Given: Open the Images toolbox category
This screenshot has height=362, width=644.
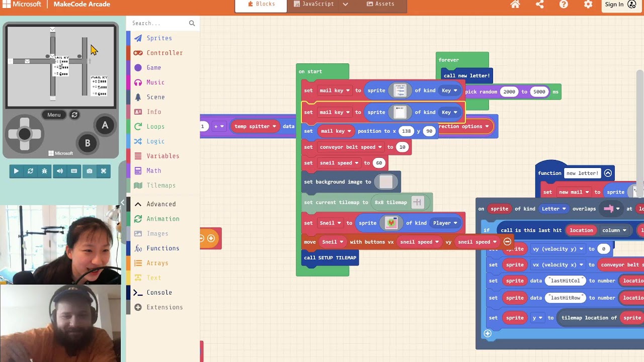Looking at the screenshot, I should pos(163,233).
